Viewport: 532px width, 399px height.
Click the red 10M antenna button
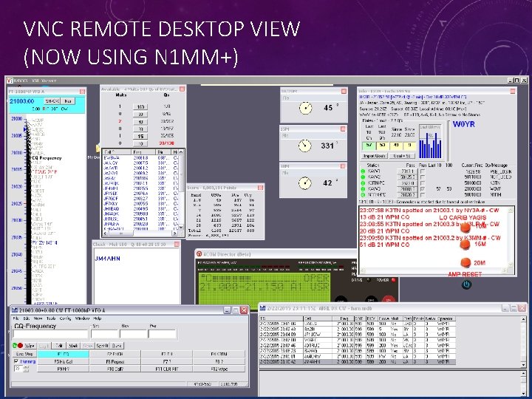point(465,227)
